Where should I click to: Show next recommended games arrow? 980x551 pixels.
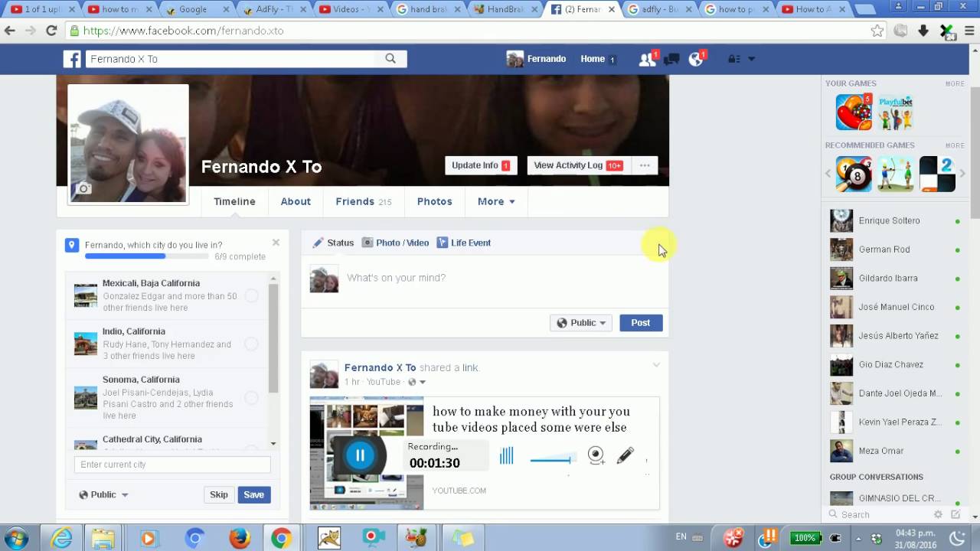[x=962, y=174]
